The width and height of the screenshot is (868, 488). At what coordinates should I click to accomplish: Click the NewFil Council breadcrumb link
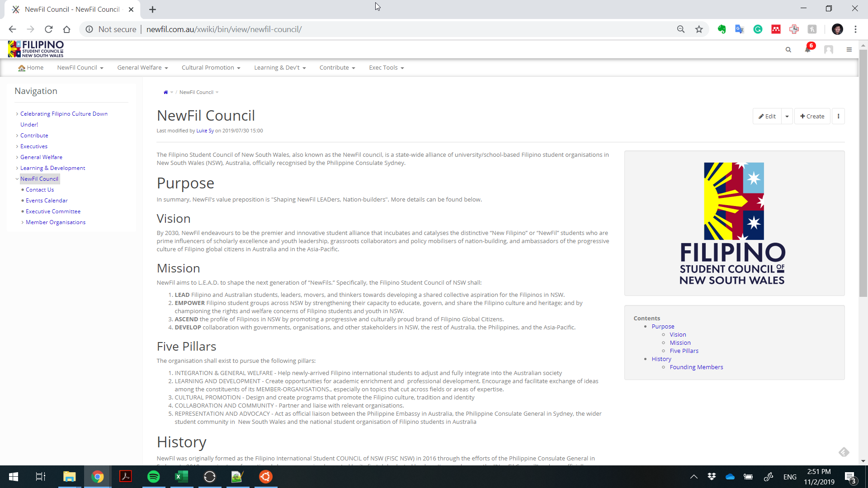pos(196,92)
